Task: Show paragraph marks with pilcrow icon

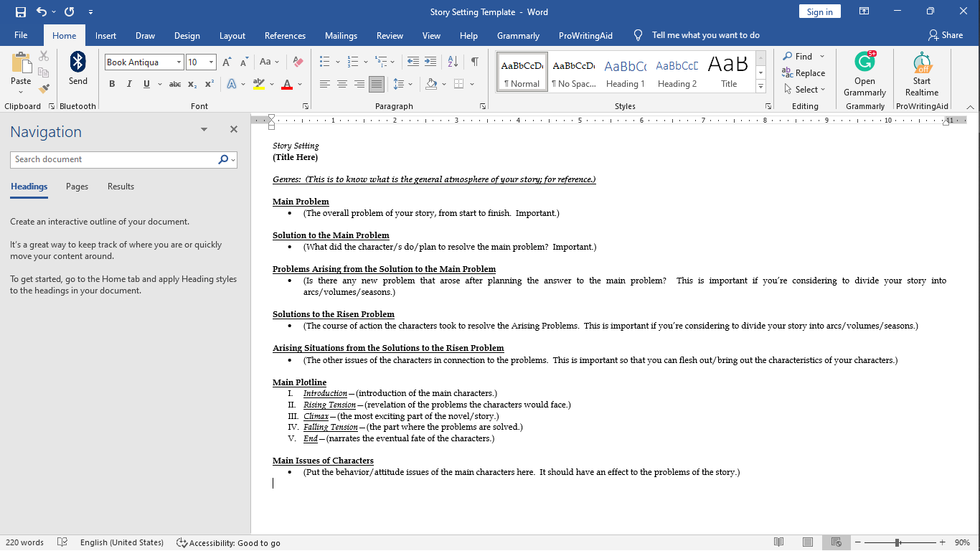Action: coord(474,62)
